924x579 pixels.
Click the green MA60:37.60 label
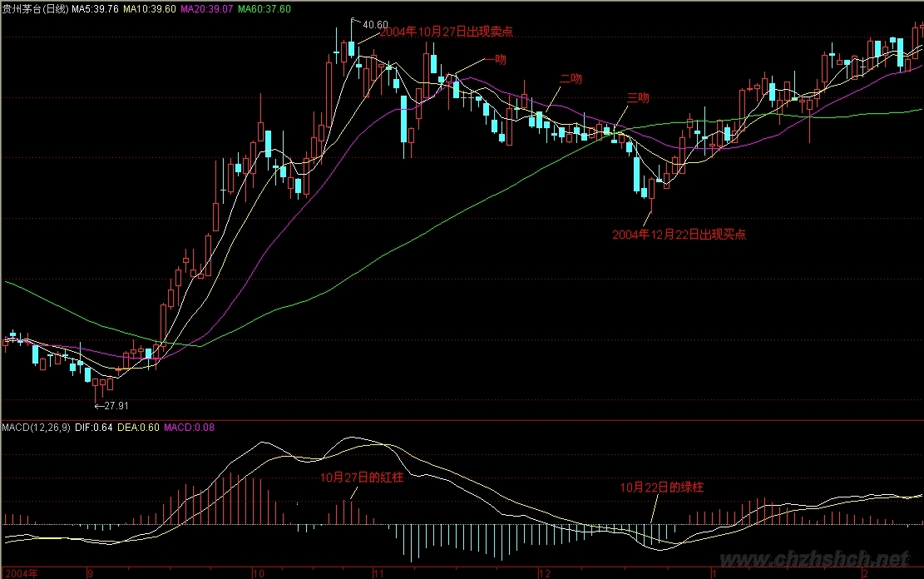[264, 8]
